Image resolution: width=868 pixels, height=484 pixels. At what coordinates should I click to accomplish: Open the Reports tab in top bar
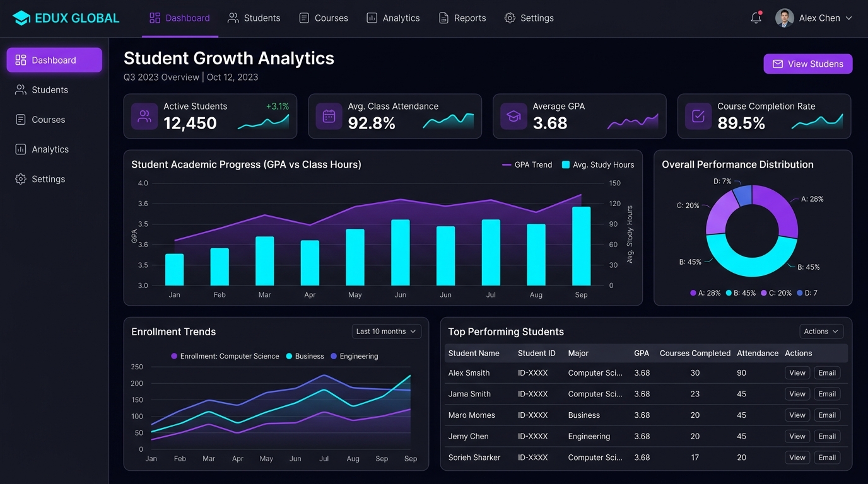tap(462, 18)
